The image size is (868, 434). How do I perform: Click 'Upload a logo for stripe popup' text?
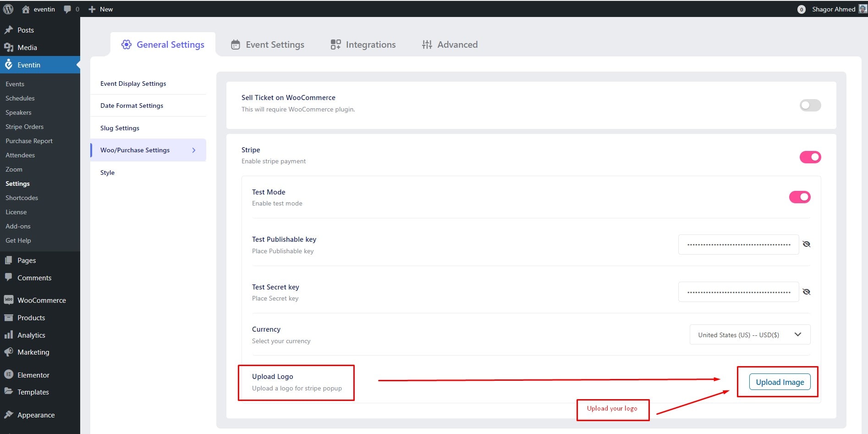coord(297,388)
